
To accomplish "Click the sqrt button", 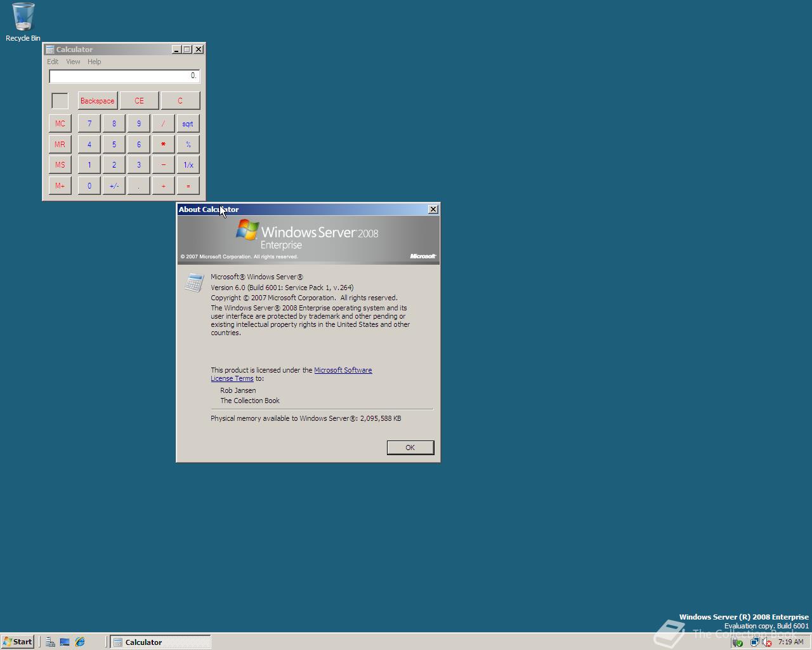I will pyautogui.click(x=188, y=124).
